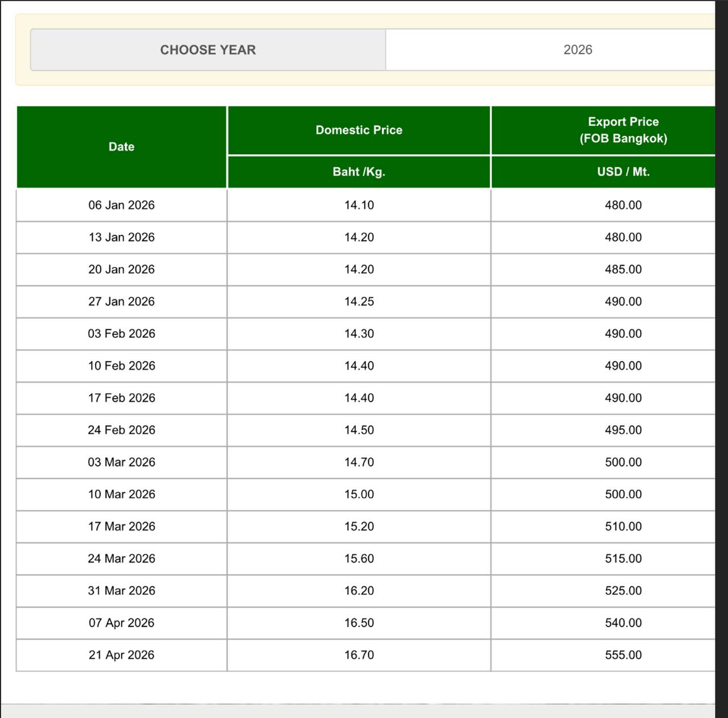Select the 17 Mar 2026 date cell
Image resolution: width=728 pixels, height=718 pixels.
121,526
